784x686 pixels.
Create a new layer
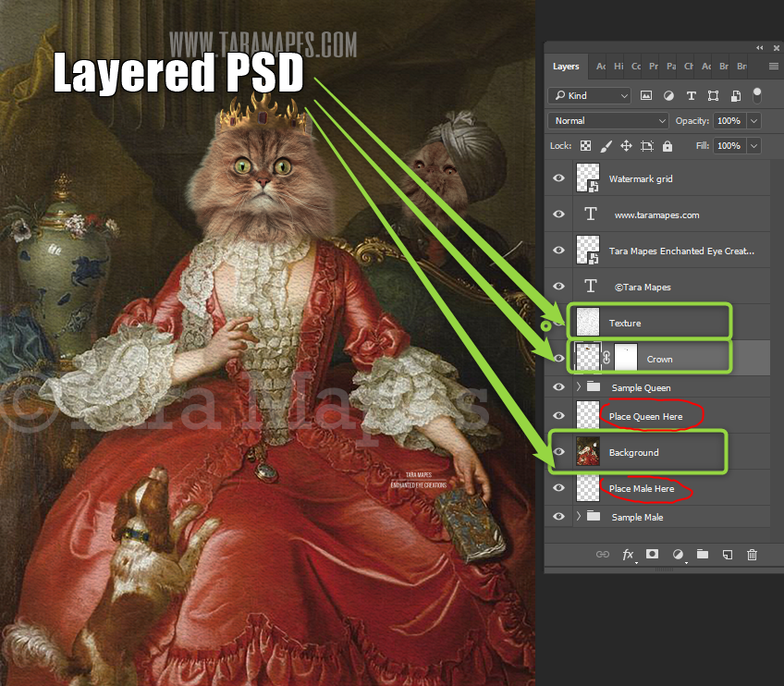point(728,554)
